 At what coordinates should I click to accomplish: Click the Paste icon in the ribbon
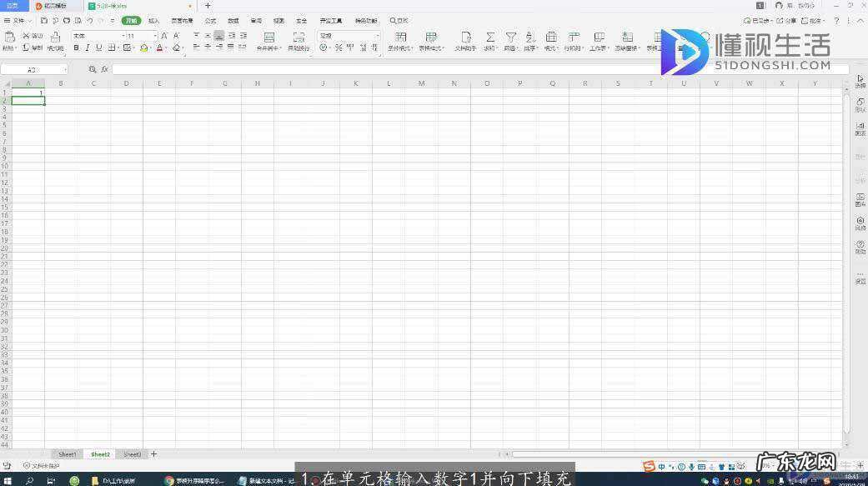point(9,37)
